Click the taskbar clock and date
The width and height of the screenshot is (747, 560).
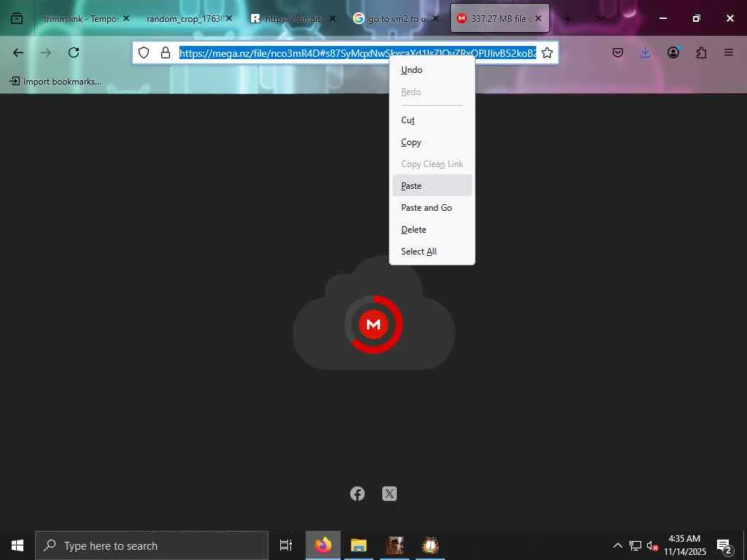click(684, 545)
